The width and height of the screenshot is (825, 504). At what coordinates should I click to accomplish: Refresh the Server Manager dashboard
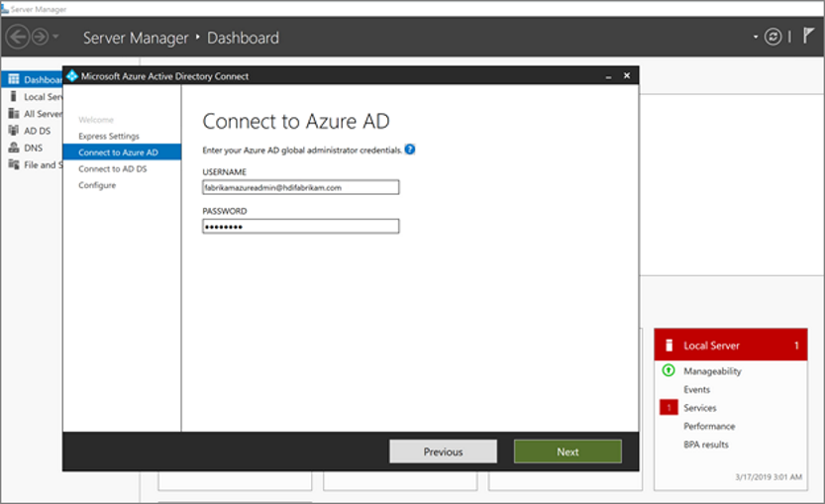click(x=773, y=37)
